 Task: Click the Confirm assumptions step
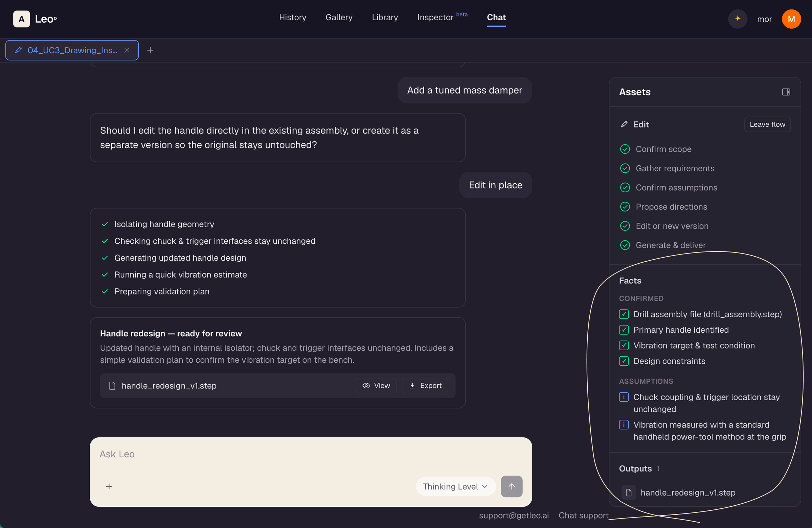coord(676,188)
